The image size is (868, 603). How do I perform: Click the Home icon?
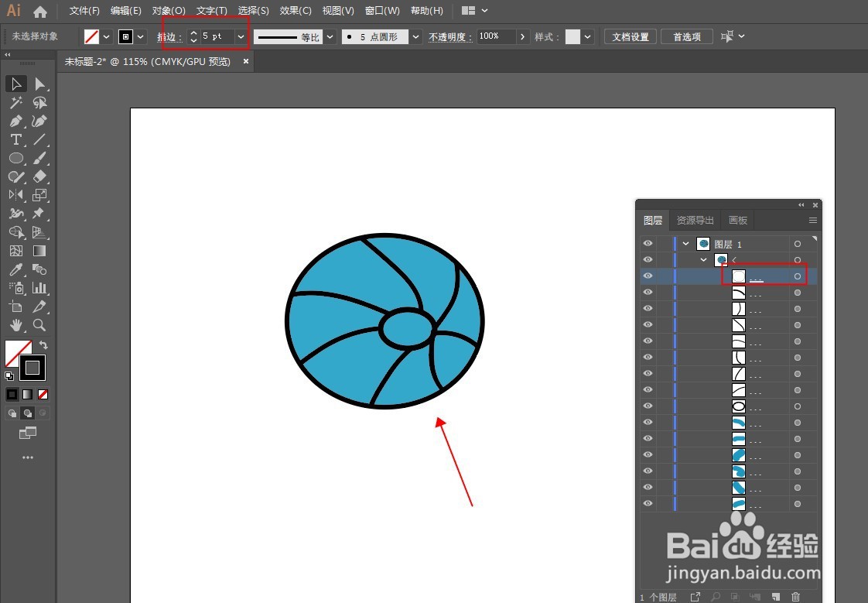click(40, 11)
